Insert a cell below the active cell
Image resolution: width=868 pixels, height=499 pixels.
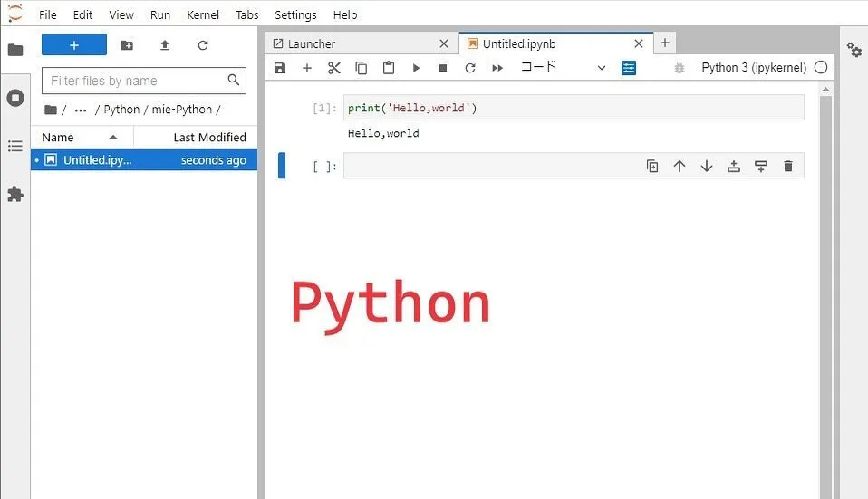[x=760, y=166]
